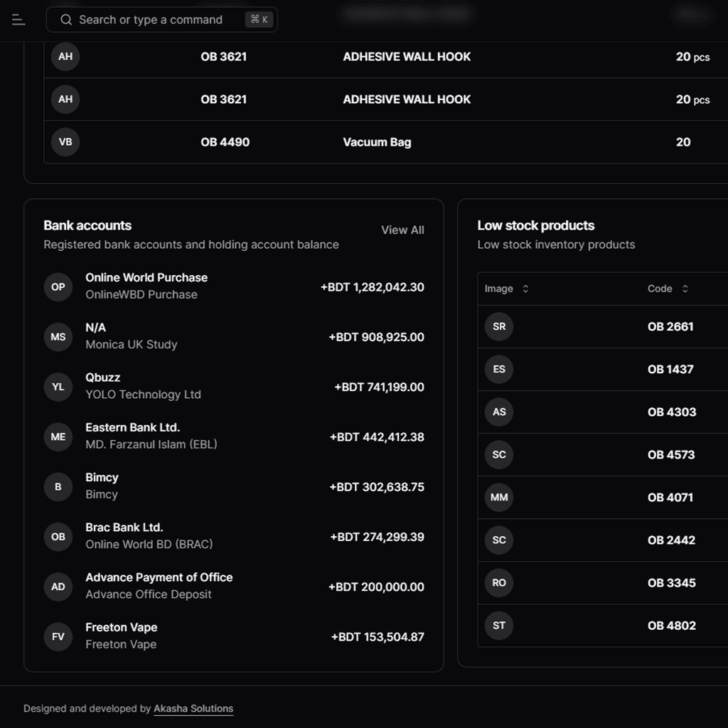Click the SC avatar in row OB 4573
This screenshot has height=728, width=728.
499,454
